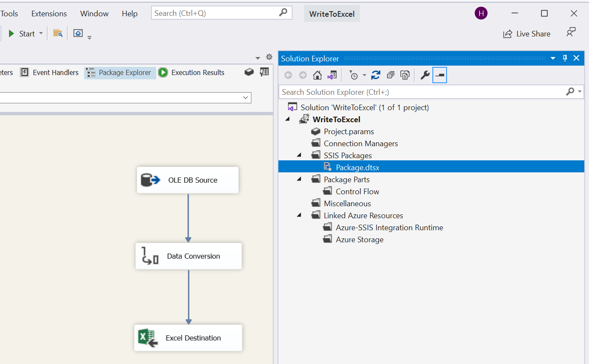Image resolution: width=589 pixels, height=364 pixels.
Task: Select the Azure Storage folder
Action: 359,240
